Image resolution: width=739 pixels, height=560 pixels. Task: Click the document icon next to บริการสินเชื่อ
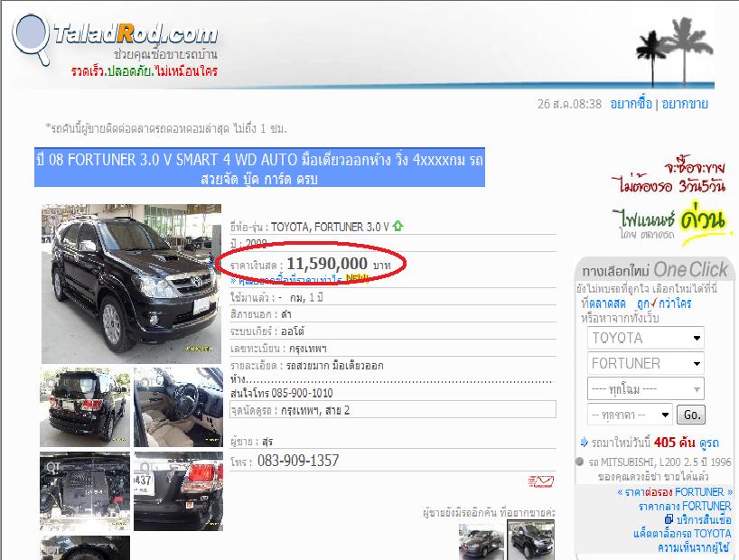pyautogui.click(x=669, y=519)
